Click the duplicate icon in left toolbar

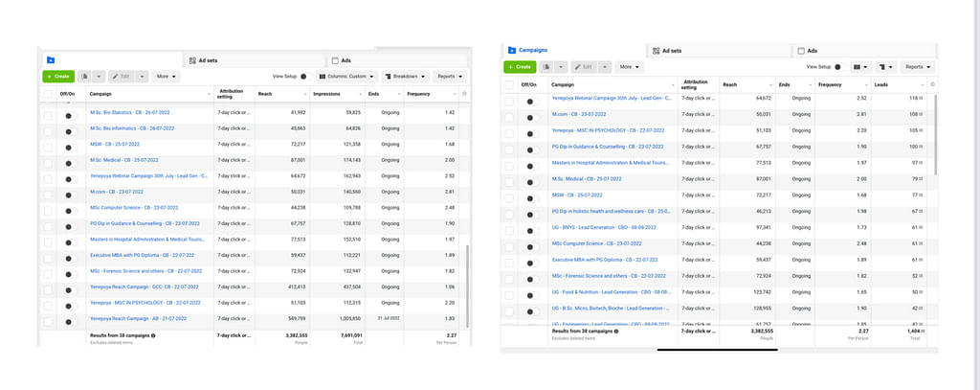(x=85, y=76)
